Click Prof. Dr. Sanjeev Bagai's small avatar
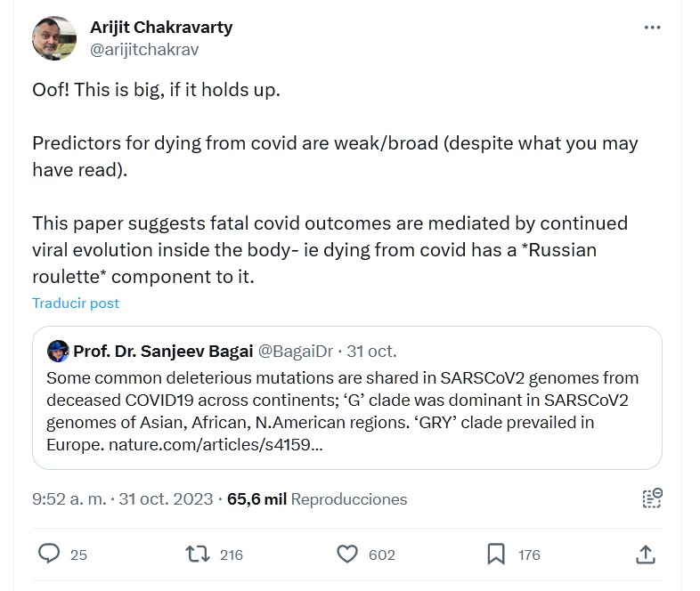700x591 pixels. [x=58, y=350]
